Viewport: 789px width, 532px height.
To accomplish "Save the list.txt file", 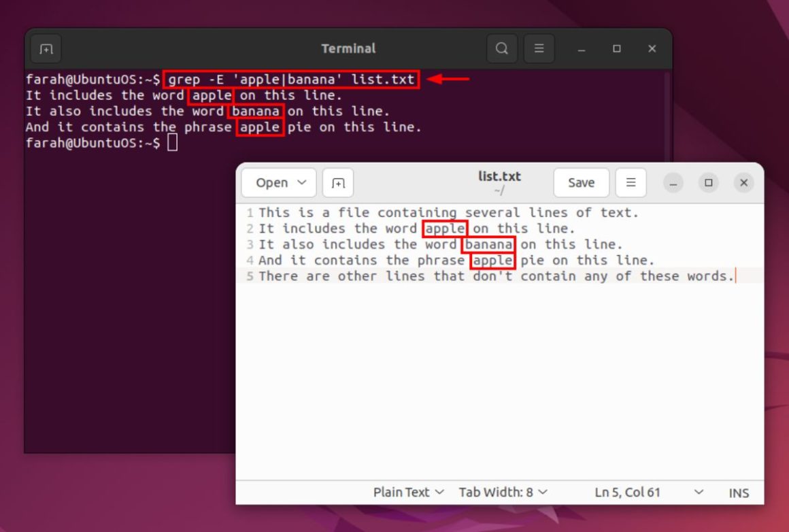I will [x=581, y=182].
